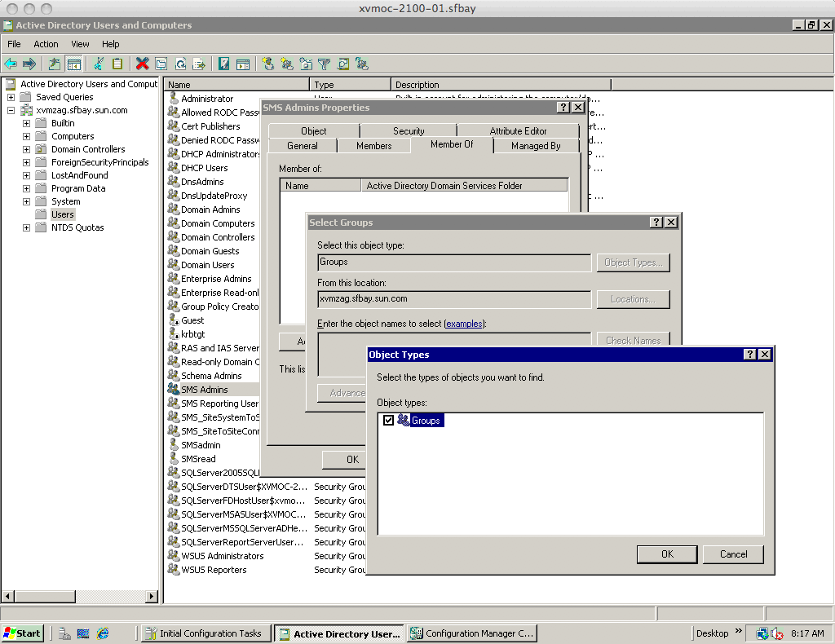Click the Create new group icon

(287, 64)
